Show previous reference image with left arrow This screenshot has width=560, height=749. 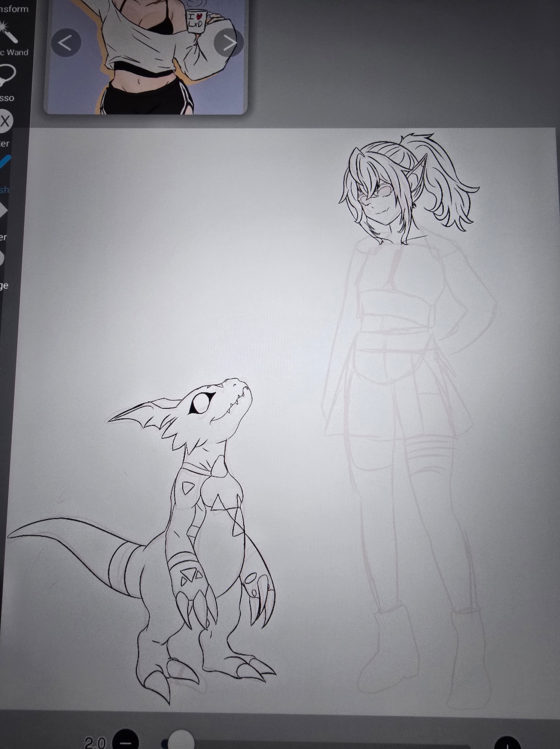pos(66,43)
